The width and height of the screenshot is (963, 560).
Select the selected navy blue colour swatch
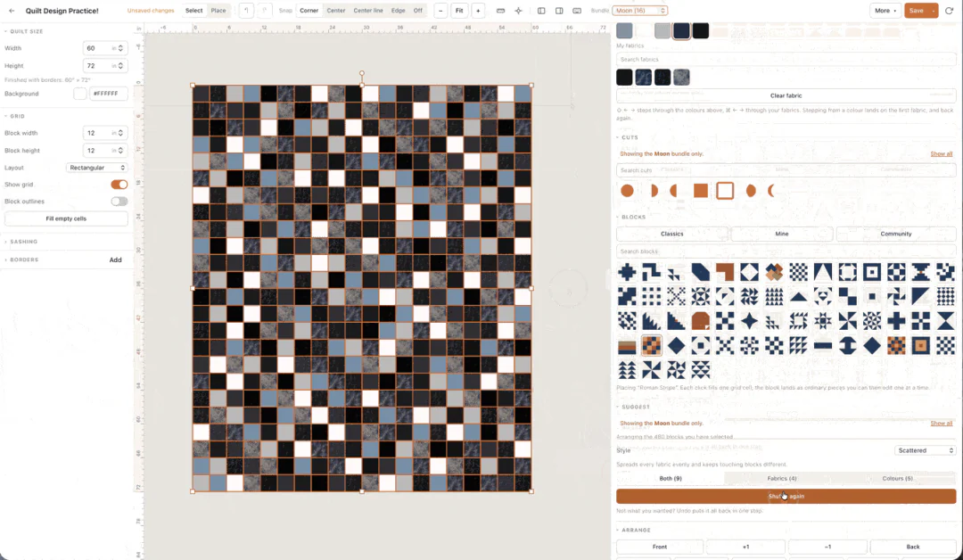(x=681, y=30)
